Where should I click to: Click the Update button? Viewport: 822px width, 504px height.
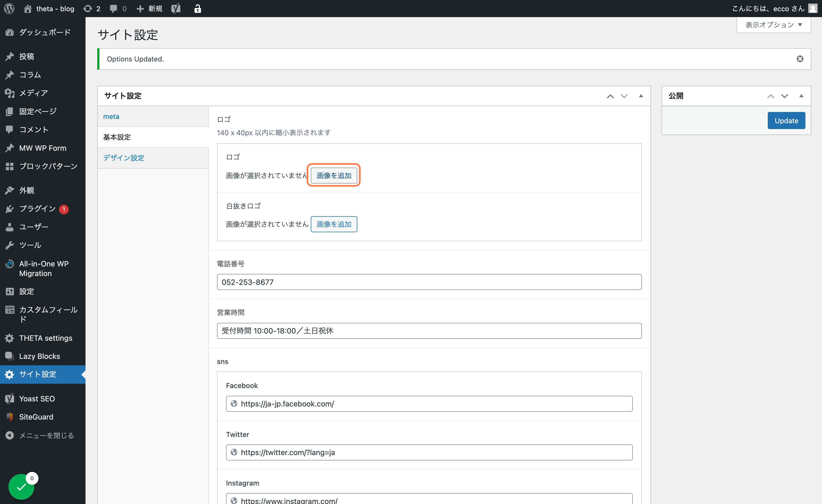click(786, 121)
